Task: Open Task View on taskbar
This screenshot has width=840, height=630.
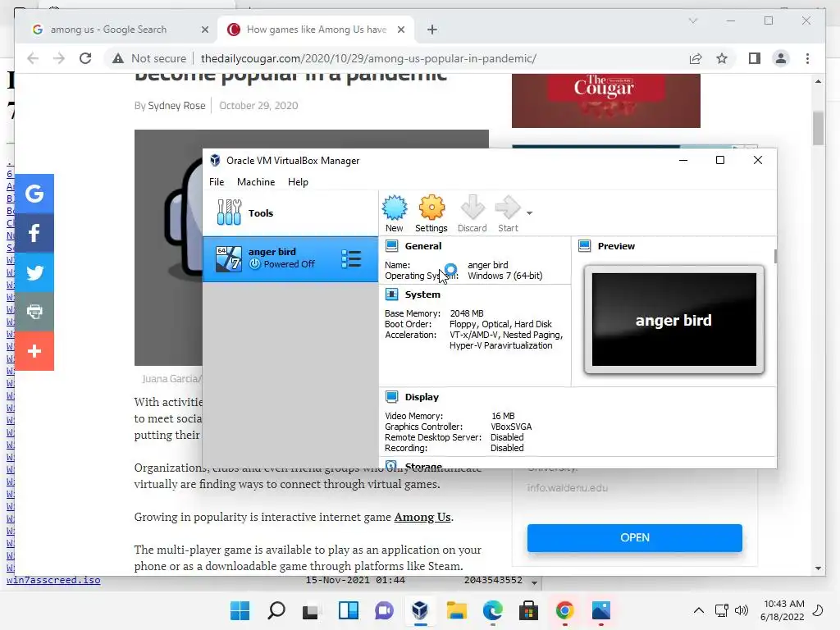Action: point(310,610)
